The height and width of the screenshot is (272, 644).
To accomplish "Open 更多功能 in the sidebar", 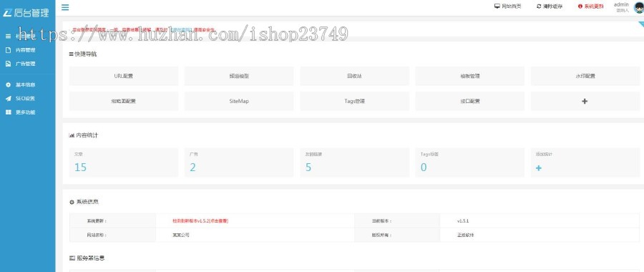I will [26, 112].
